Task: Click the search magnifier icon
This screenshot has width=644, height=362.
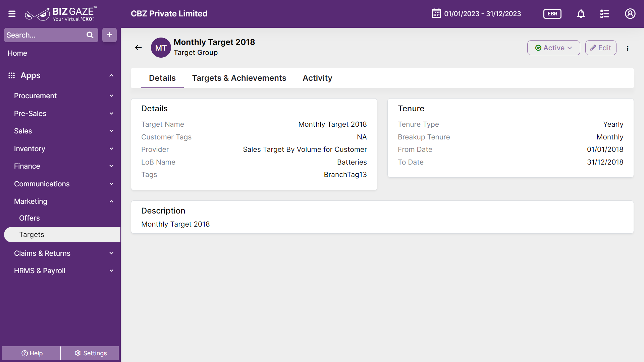Action: pyautogui.click(x=90, y=35)
